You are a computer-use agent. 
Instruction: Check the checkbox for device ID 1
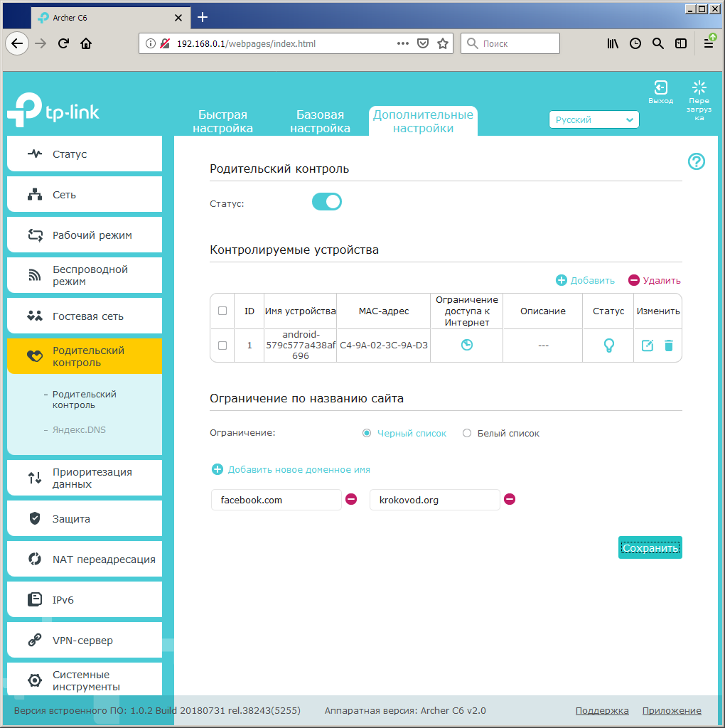[222, 346]
